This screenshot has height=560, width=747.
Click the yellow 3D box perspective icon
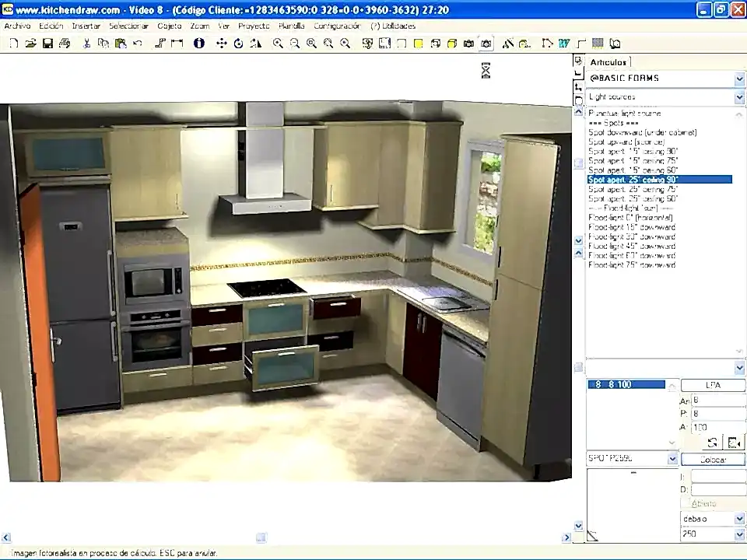pos(451,44)
